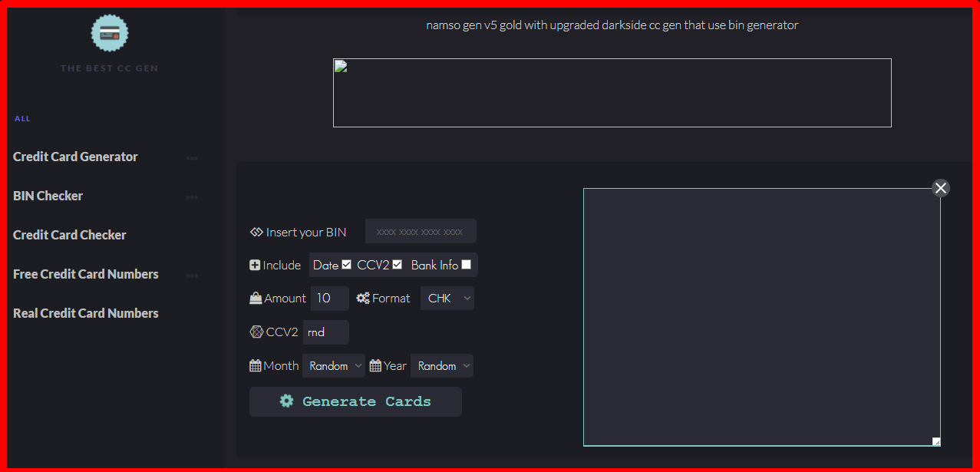The height and width of the screenshot is (472, 980).
Task: Click the cogs icon beside Format
Action: click(x=363, y=298)
